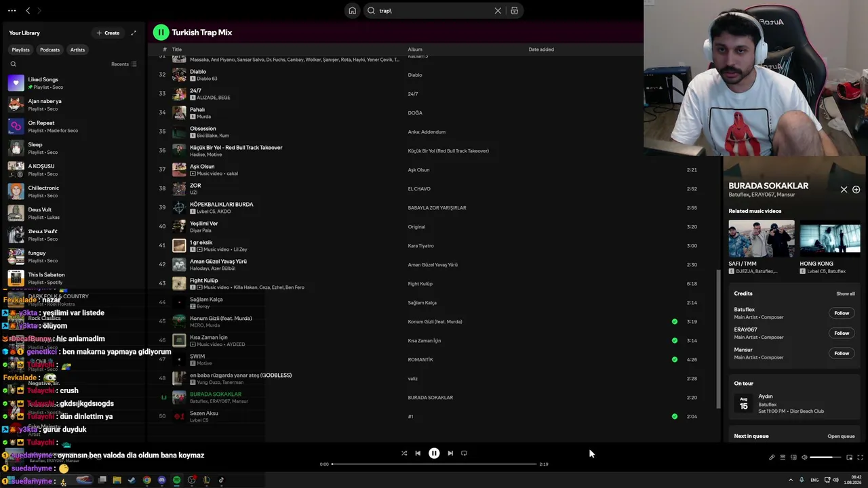Open the play queue via Open queue
The image size is (868, 488).
(x=841, y=436)
